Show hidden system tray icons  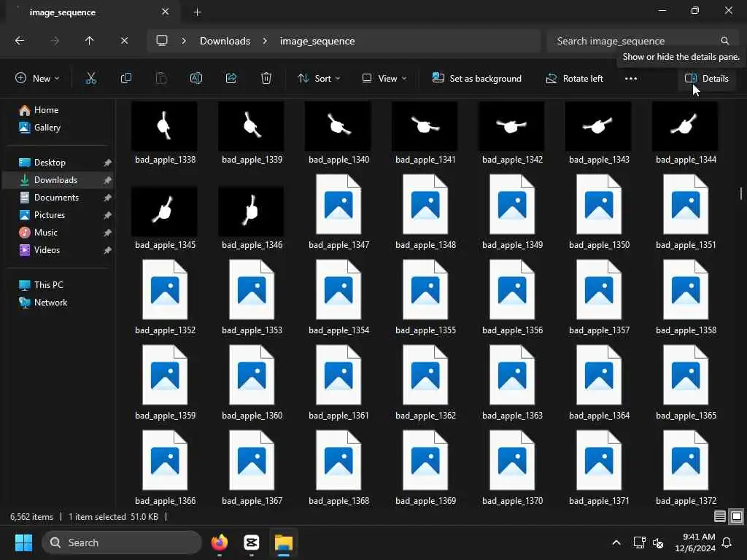point(616,542)
